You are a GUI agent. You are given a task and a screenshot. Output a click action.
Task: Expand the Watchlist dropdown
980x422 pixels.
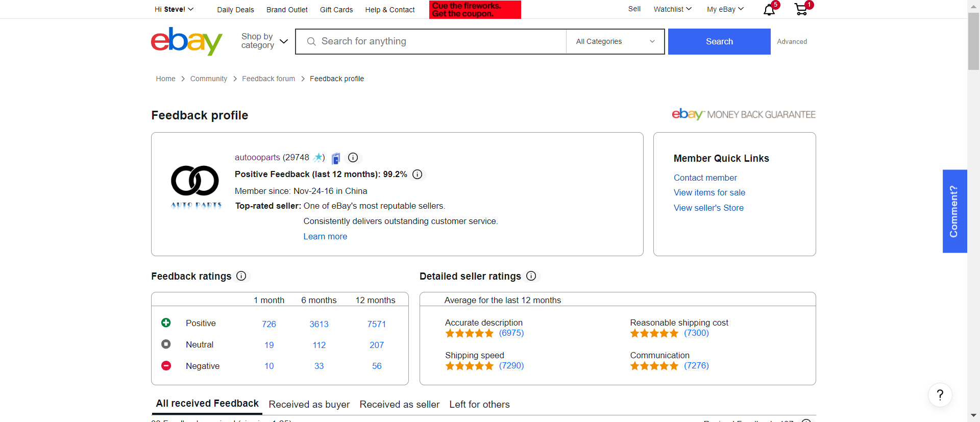point(672,9)
